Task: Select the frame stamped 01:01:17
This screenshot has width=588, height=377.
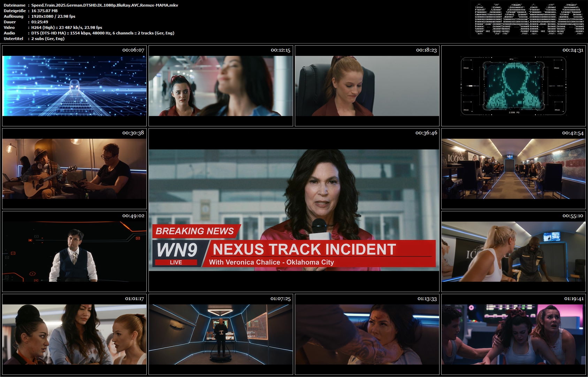Action: pyautogui.click(x=74, y=334)
